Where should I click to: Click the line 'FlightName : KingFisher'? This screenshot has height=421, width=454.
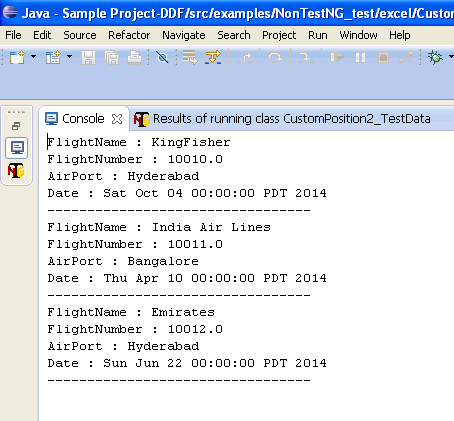(139, 142)
